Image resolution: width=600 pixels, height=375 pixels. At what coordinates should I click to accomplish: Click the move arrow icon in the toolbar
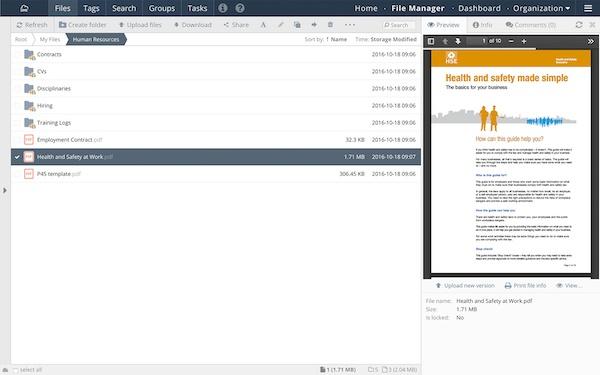pos(314,25)
